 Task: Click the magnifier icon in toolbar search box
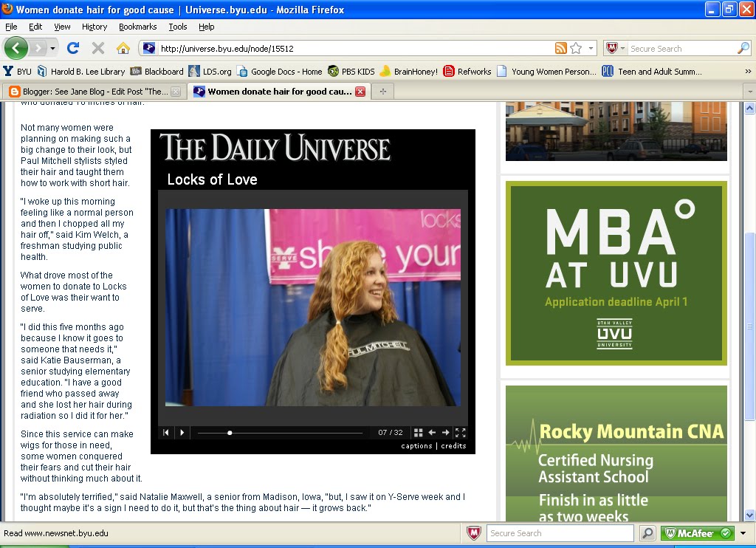[743, 48]
